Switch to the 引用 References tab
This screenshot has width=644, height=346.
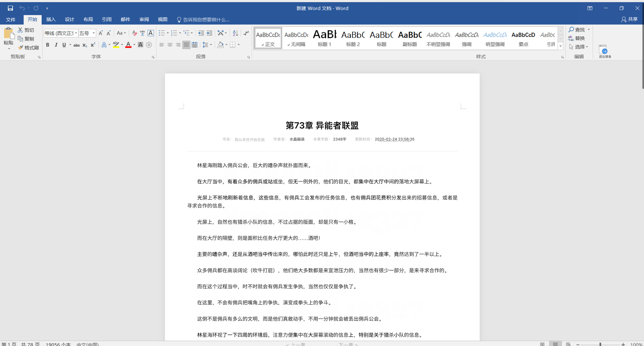tap(107, 19)
